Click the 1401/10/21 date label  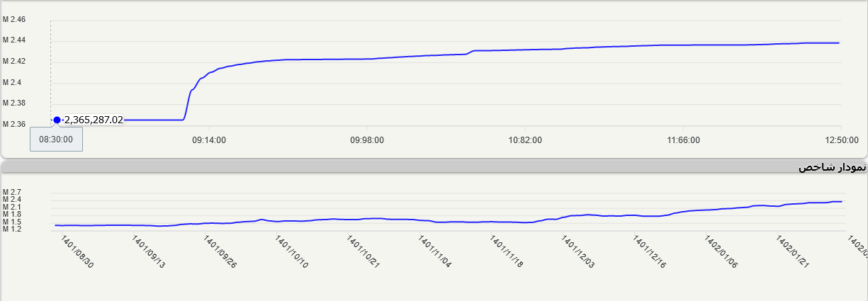(x=362, y=252)
